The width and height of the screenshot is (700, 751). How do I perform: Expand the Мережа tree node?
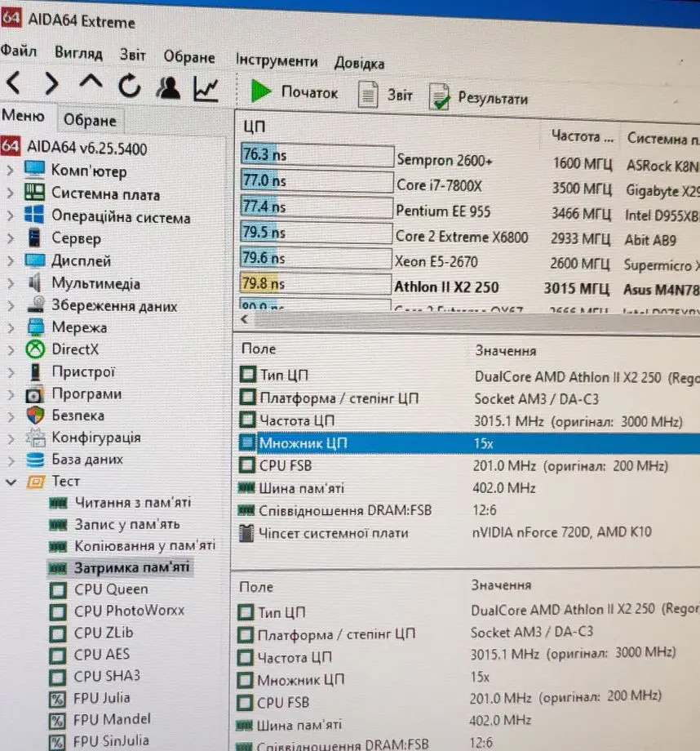click(x=10, y=328)
